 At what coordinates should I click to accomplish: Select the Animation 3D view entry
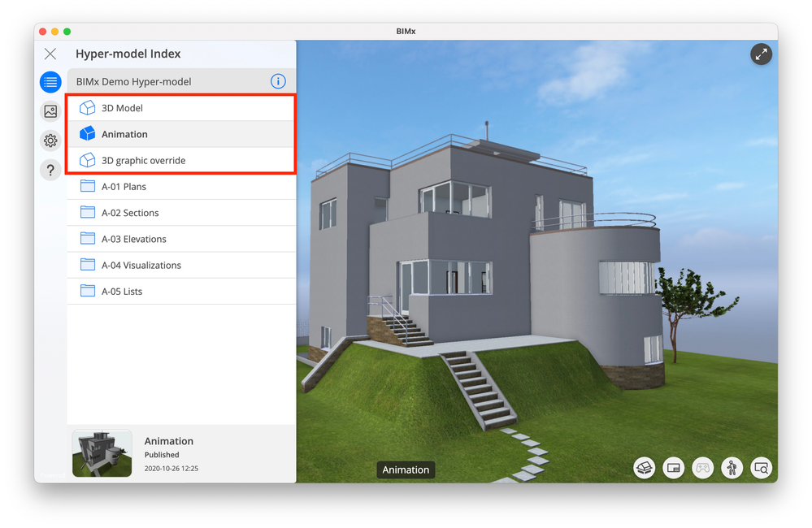pyautogui.click(x=181, y=134)
